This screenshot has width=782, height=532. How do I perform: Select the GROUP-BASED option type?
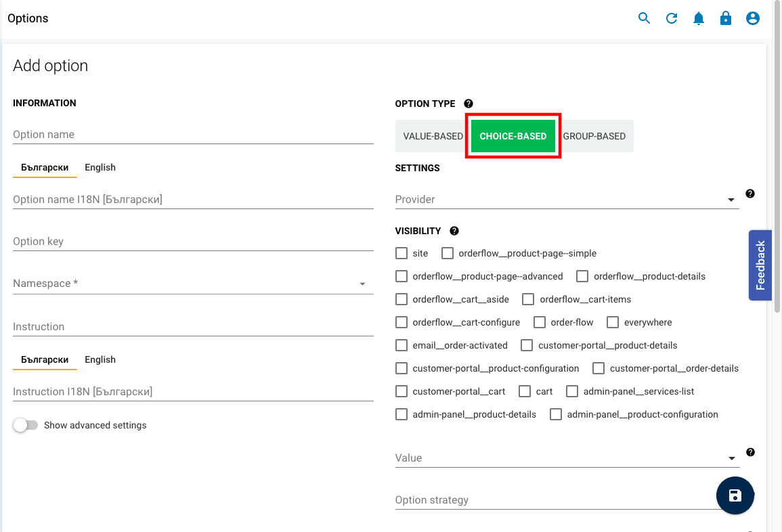594,136
